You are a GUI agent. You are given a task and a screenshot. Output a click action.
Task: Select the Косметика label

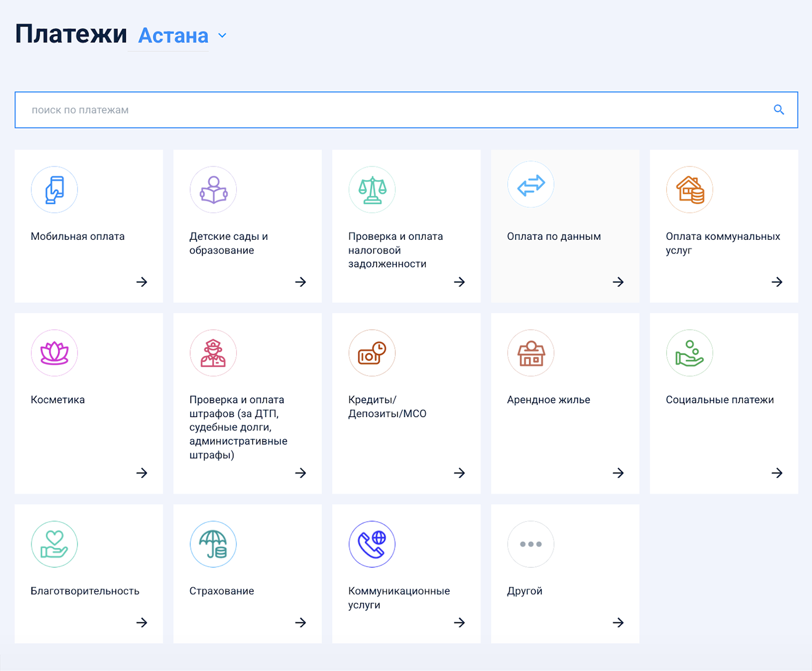tap(58, 400)
